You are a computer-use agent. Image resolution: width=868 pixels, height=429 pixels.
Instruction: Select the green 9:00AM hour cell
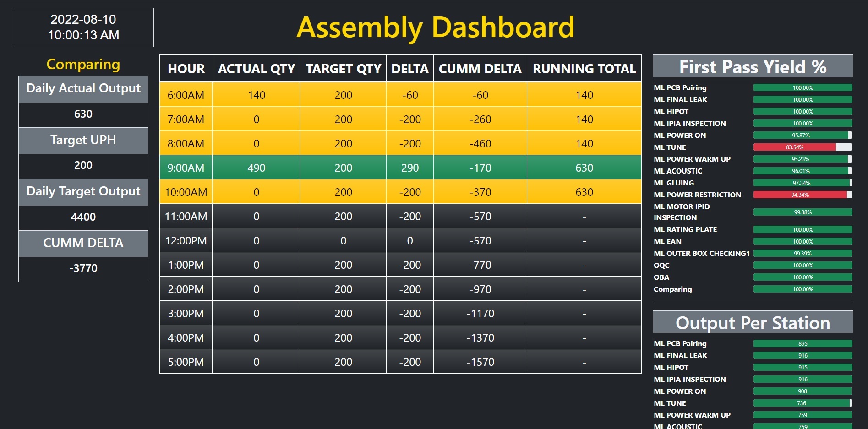186,168
